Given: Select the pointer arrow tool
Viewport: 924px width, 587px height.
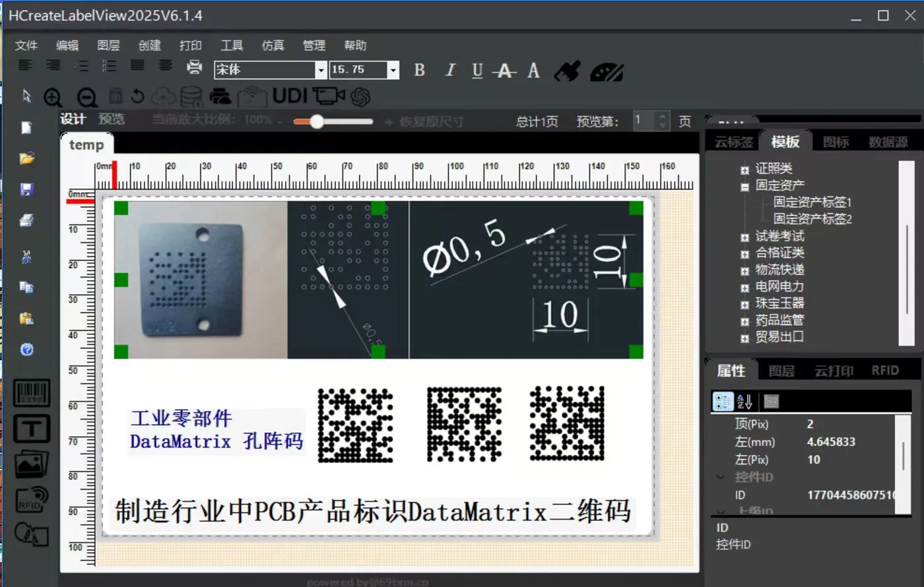Looking at the screenshot, I should (27, 96).
